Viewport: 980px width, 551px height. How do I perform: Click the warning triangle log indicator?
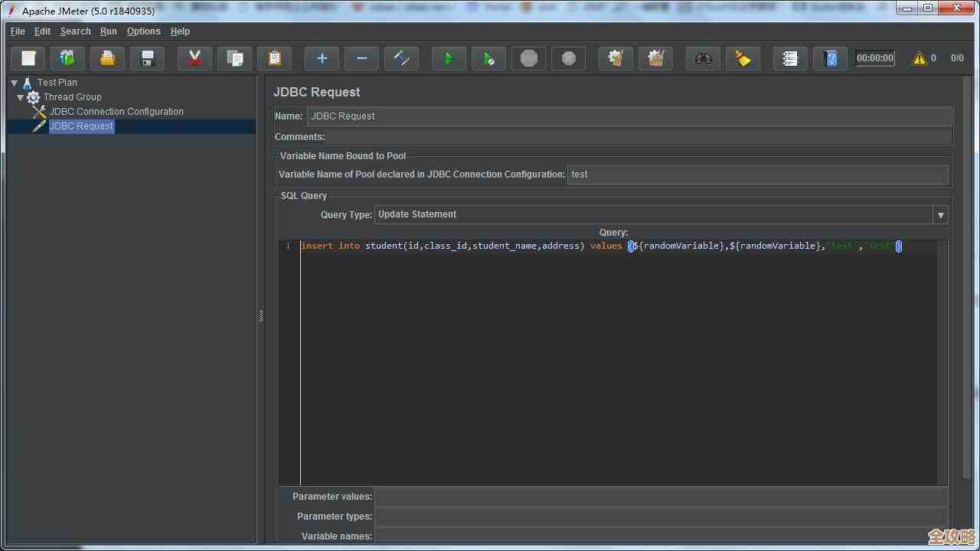(x=919, y=58)
